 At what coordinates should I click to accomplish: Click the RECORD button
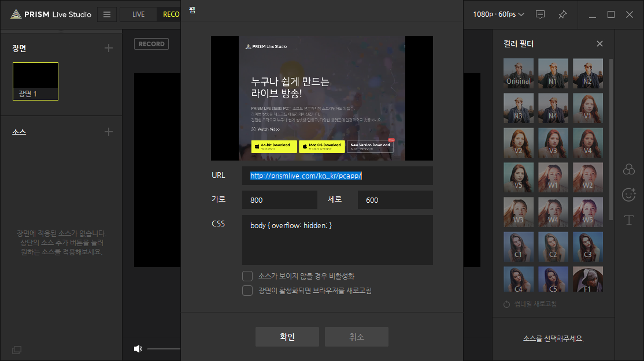[x=151, y=44]
